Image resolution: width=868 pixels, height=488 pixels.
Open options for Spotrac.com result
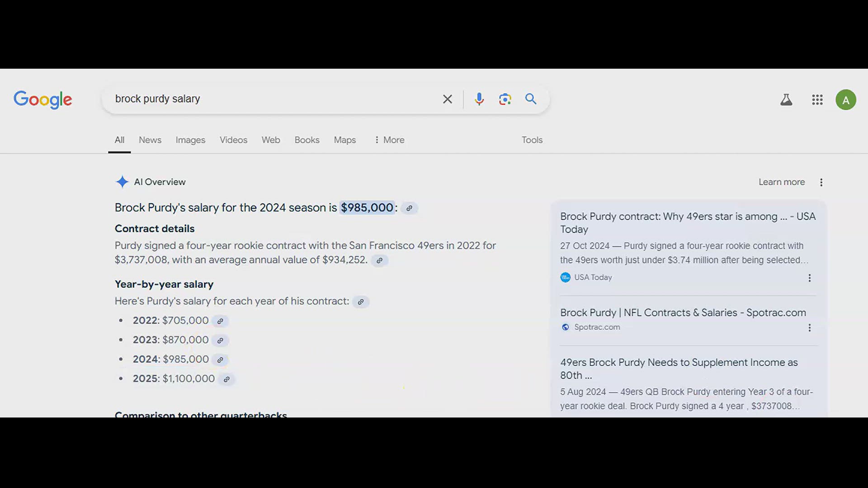809,328
